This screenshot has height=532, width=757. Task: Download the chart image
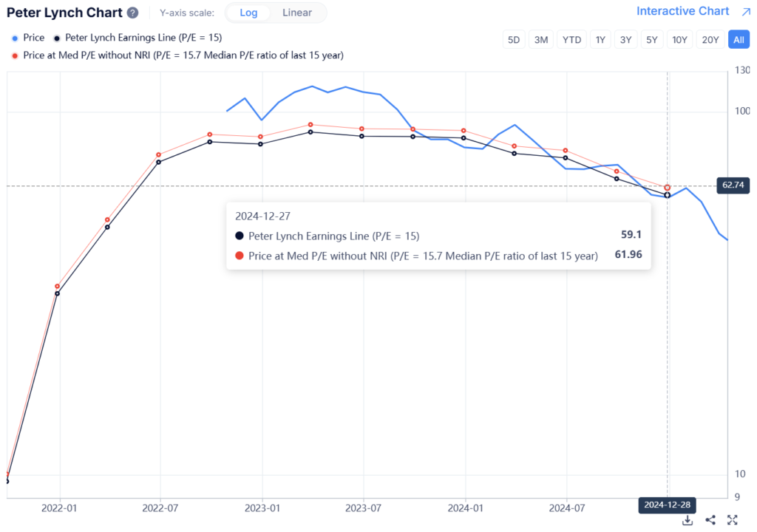(688, 520)
